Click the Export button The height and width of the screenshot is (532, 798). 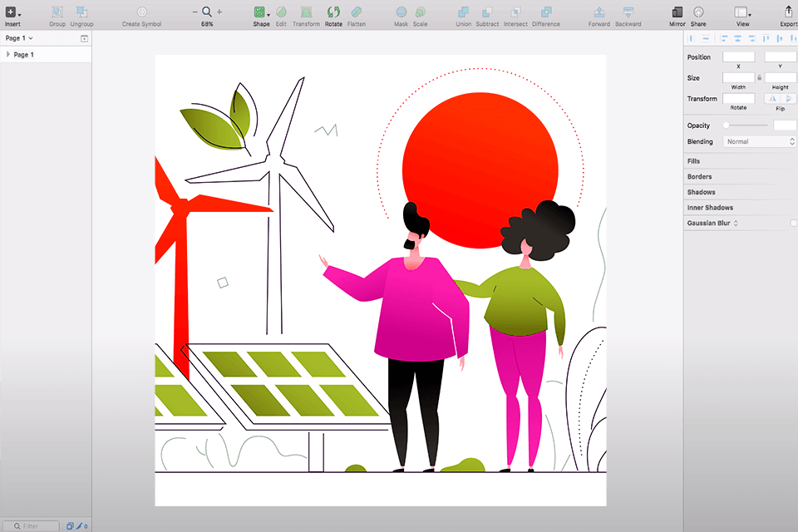click(788, 12)
